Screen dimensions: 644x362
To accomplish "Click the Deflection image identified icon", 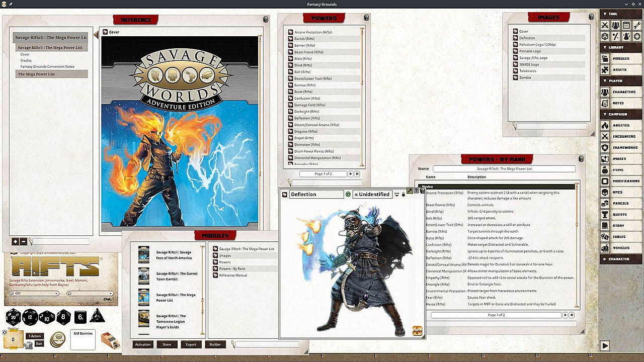I will point(348,194).
